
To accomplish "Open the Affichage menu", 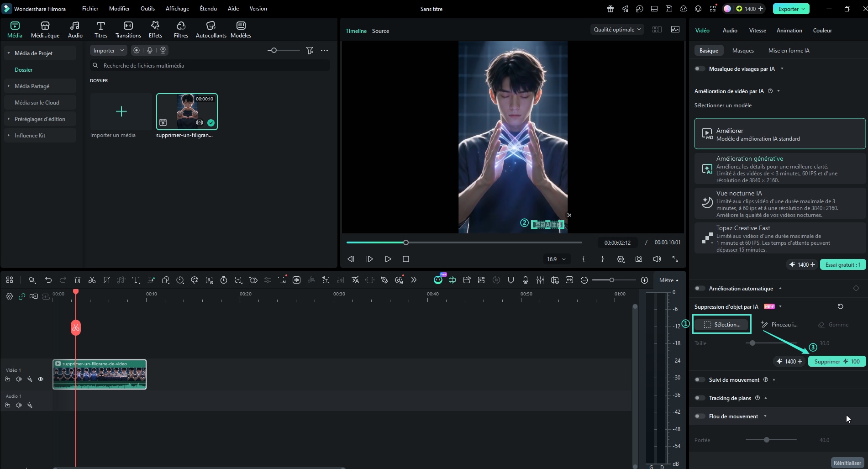I will 177,9.
